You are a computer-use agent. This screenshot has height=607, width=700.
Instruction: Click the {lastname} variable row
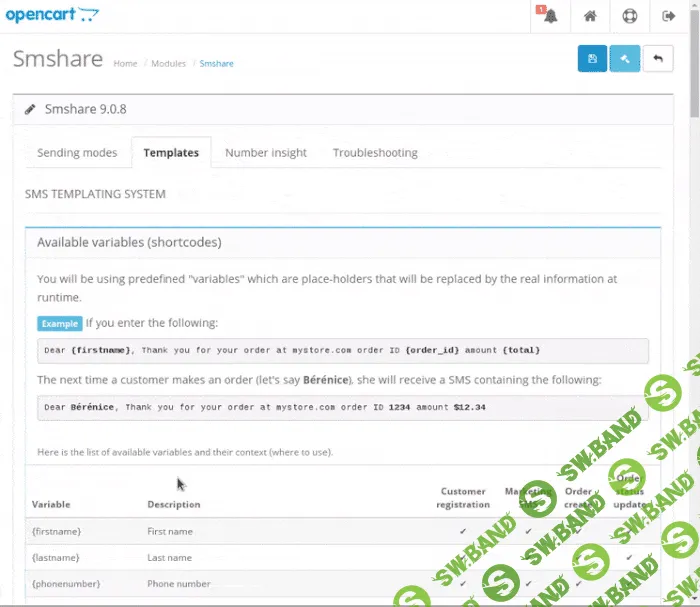pyautogui.click(x=343, y=557)
